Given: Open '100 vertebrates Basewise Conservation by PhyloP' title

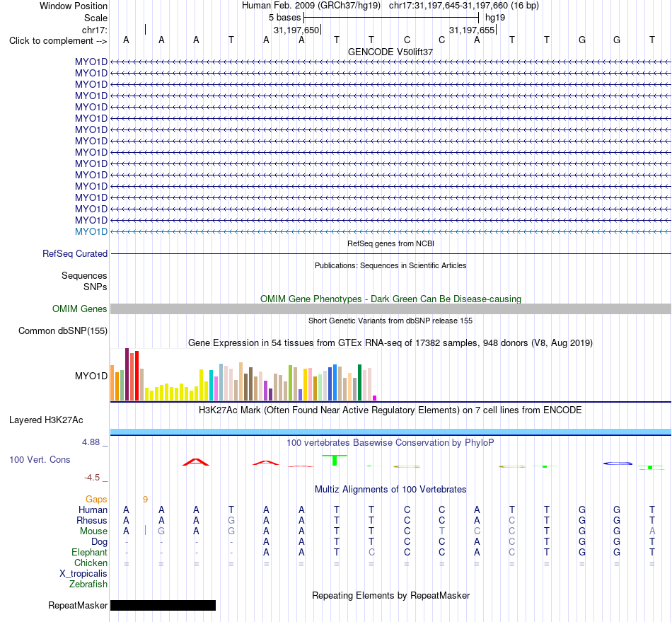Looking at the screenshot, I should click(390, 442).
